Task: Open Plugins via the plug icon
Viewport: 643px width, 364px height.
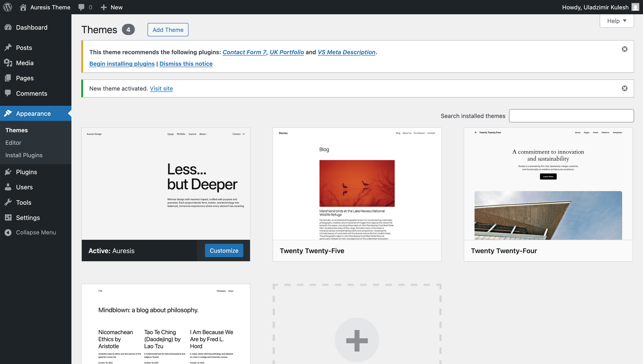Action: [x=8, y=172]
